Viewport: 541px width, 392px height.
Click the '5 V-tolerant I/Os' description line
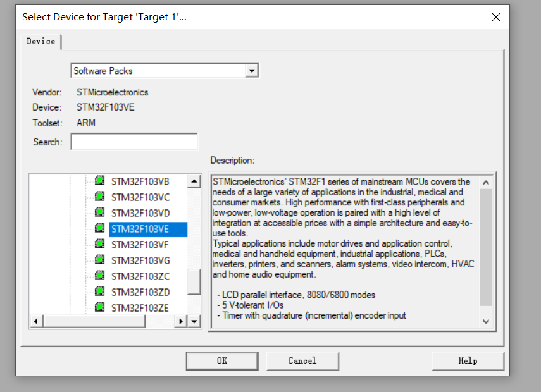pos(250,305)
